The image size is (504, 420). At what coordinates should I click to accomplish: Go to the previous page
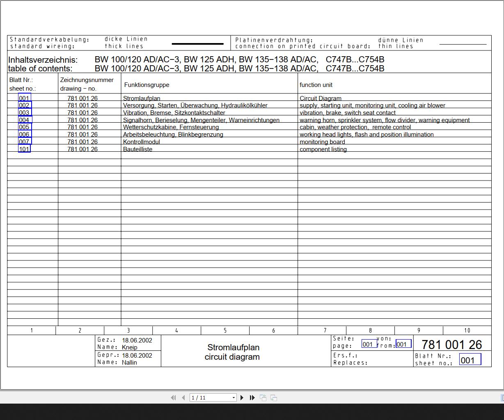[183, 397]
